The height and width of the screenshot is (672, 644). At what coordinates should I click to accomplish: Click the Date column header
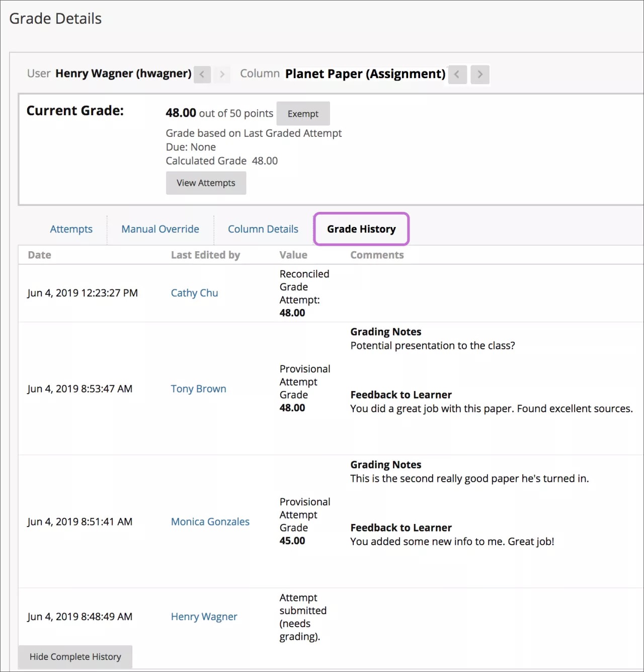click(39, 255)
